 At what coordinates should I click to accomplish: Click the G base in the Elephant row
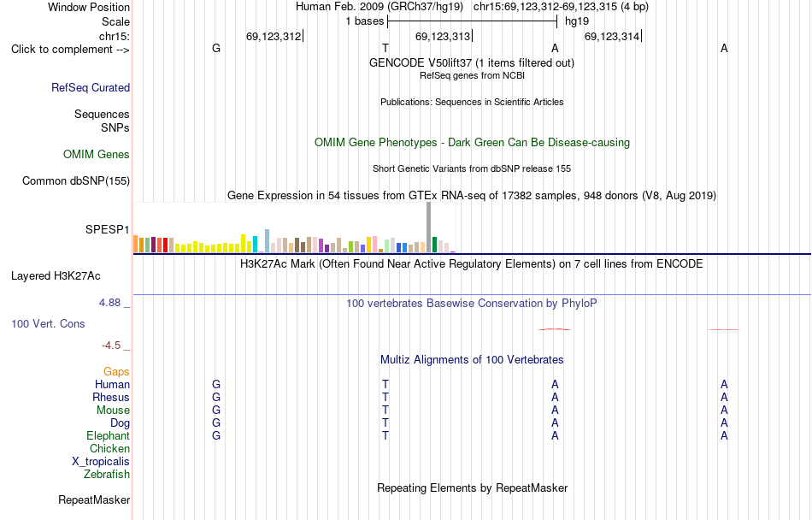(x=216, y=435)
